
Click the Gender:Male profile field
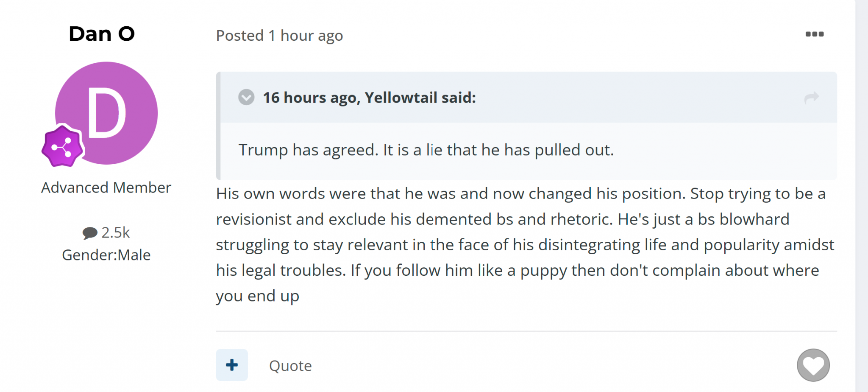(x=106, y=255)
